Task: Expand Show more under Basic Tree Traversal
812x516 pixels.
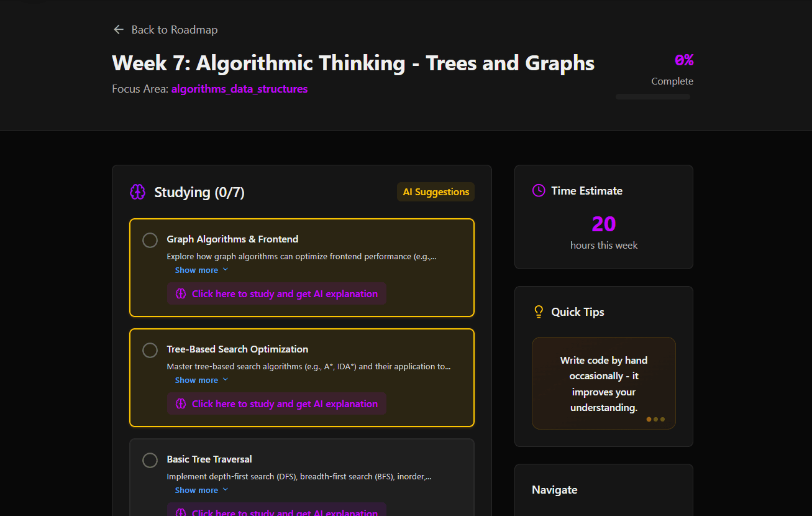Action: pos(202,491)
